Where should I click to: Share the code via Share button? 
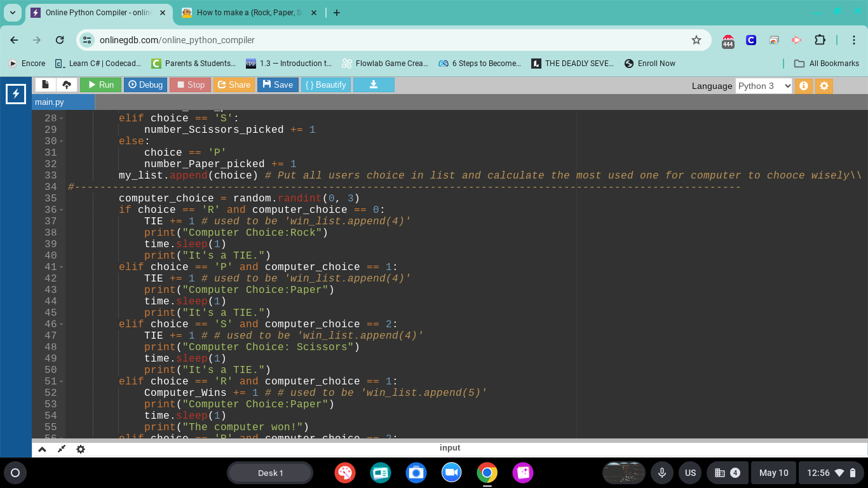click(234, 85)
